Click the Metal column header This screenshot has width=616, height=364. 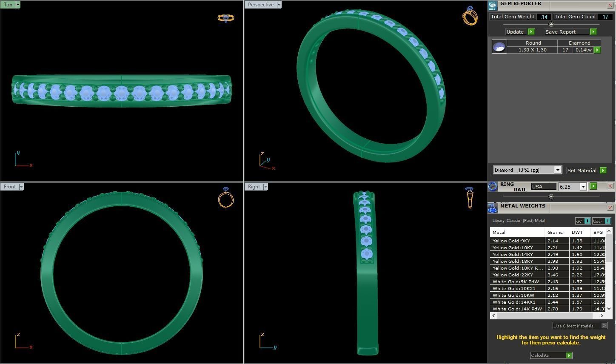pos(517,232)
